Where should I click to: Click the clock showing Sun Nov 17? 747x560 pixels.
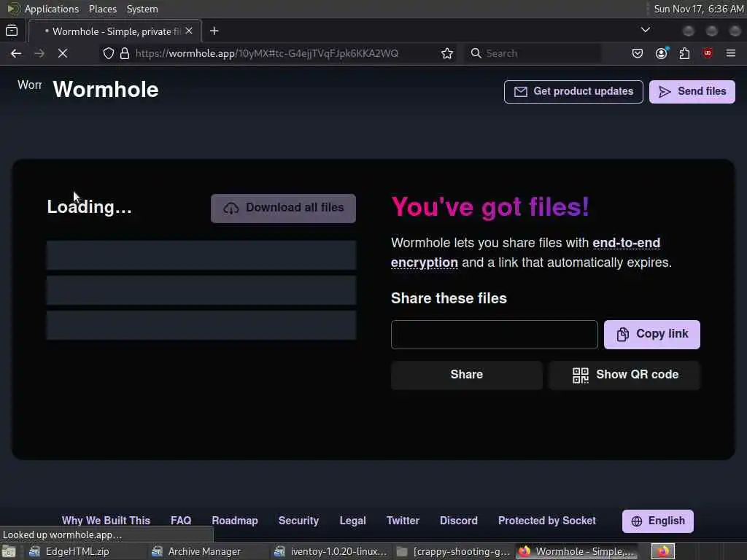click(x=698, y=9)
